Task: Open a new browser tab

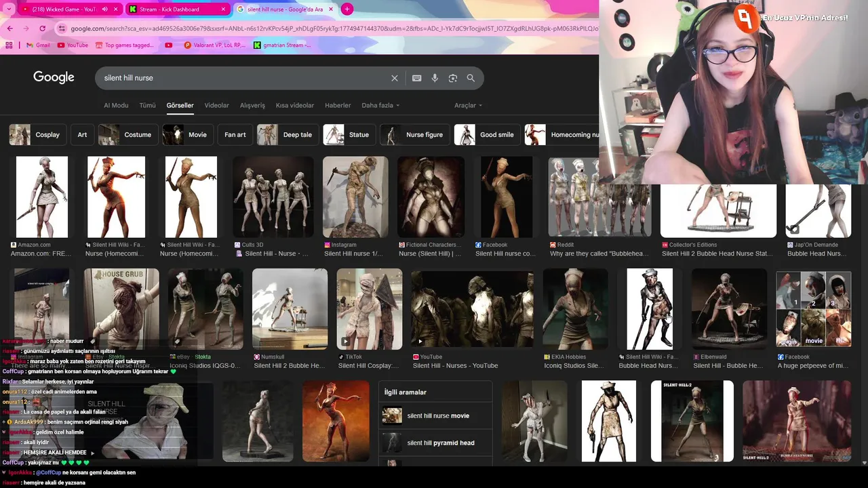Action: pyautogui.click(x=347, y=9)
